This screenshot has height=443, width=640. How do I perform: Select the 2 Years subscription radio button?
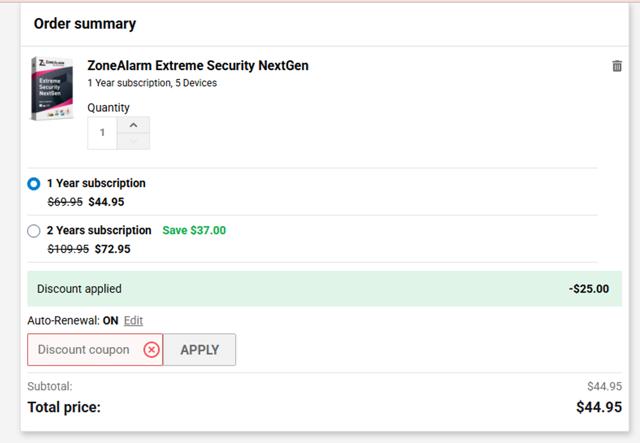tap(34, 231)
